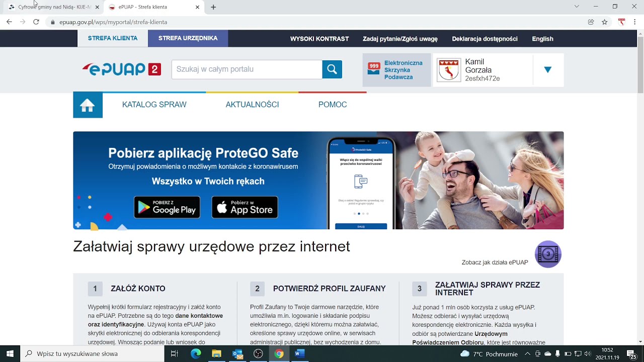Switch to Chrome taskbar icon
Image resolution: width=644 pixels, height=362 pixels.
(x=279, y=354)
